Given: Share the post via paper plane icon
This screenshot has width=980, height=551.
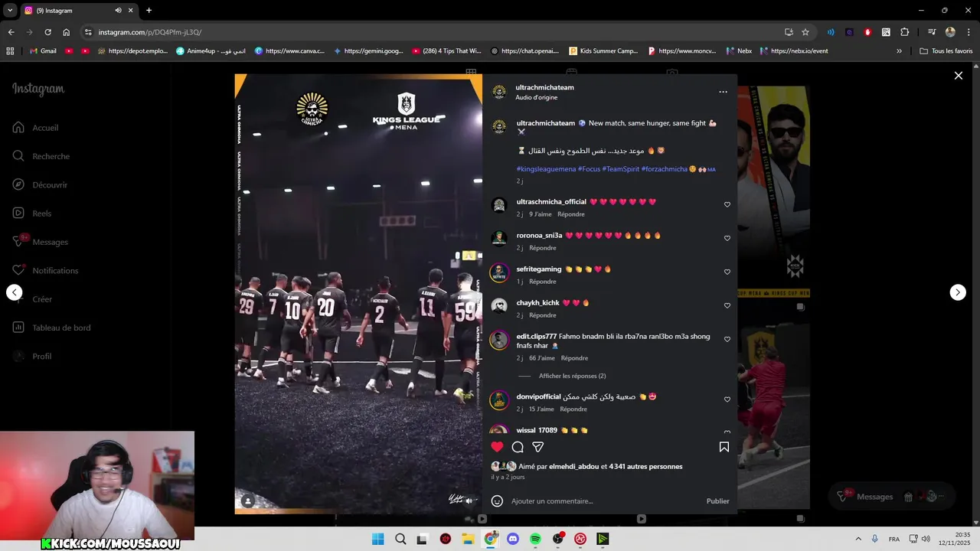Looking at the screenshot, I should tap(538, 447).
